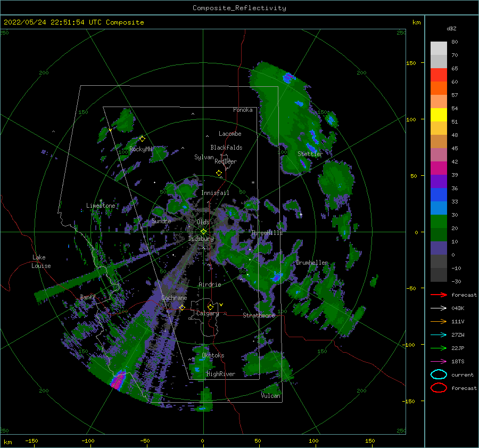The width and height of the screenshot is (479, 448).
Task: Click the Okotoks label
Action: [x=213, y=355]
